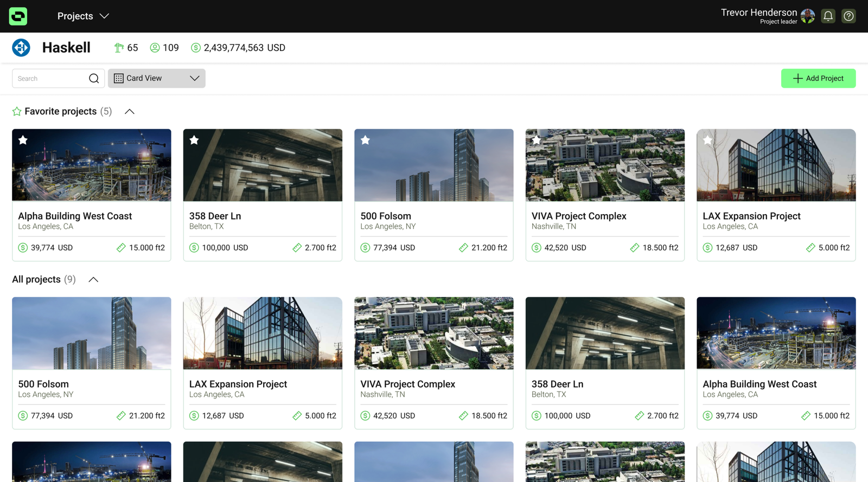868x482 pixels.
Task: Open VIVA Project Complex title in All projects
Action: tap(408, 384)
